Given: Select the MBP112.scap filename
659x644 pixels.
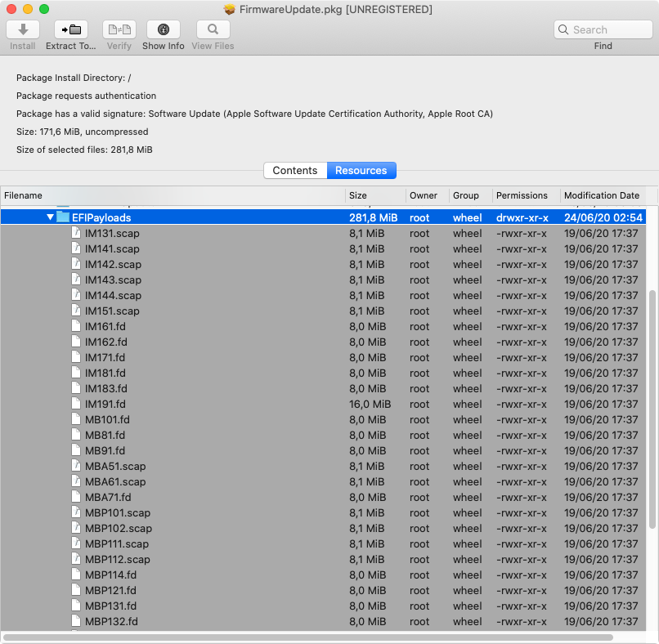Looking at the screenshot, I should click(118, 559).
